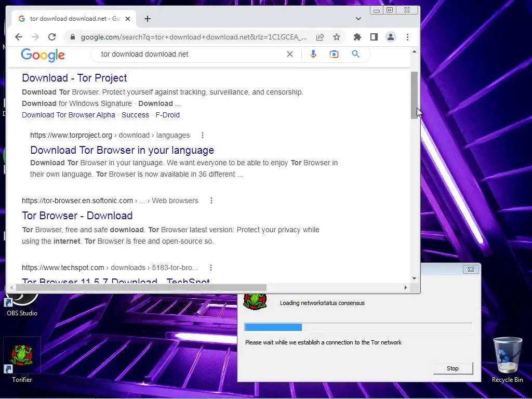
Task: Minimize the Chrome window
Action: pyautogui.click(x=377, y=10)
